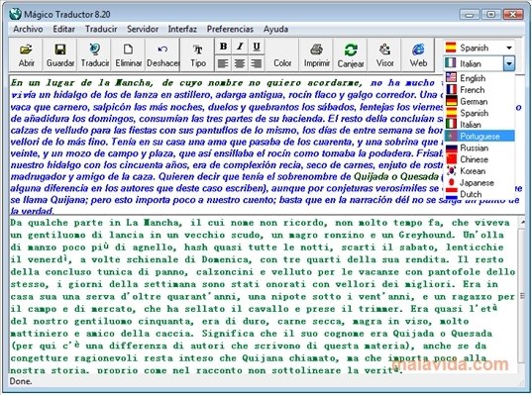Open the Editar menu
Screen dimensions: 532x395
63,29
